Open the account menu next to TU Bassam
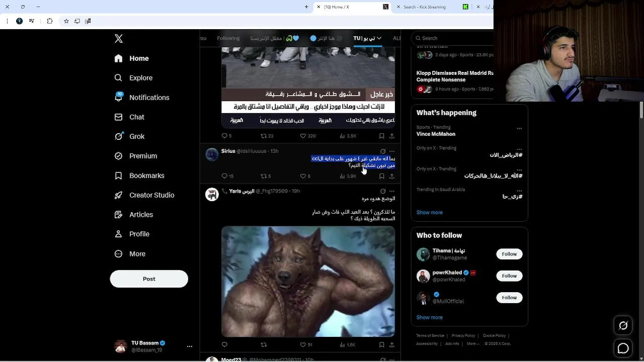Screen dimensions: 644x362 tap(190, 346)
